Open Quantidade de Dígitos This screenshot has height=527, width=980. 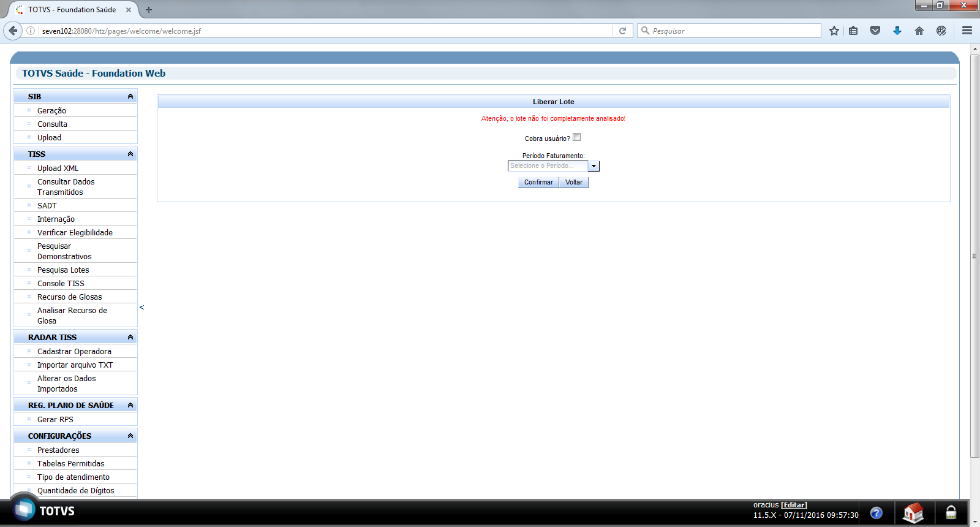[75, 491]
